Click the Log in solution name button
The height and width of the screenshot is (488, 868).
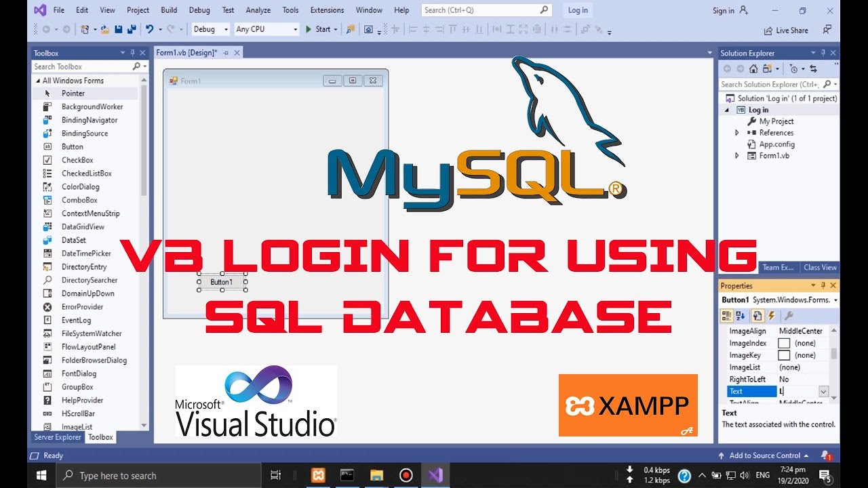click(x=578, y=10)
